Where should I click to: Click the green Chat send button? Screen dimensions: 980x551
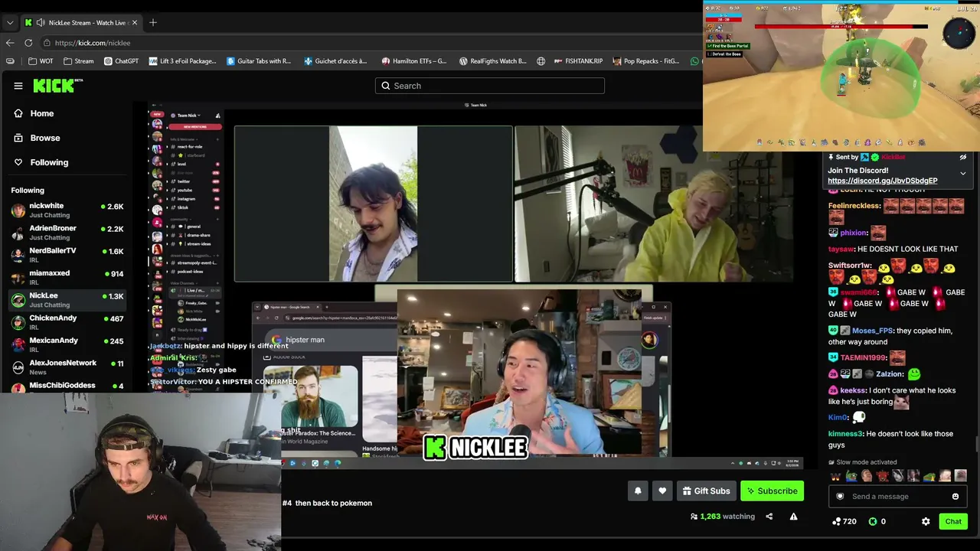(x=953, y=521)
